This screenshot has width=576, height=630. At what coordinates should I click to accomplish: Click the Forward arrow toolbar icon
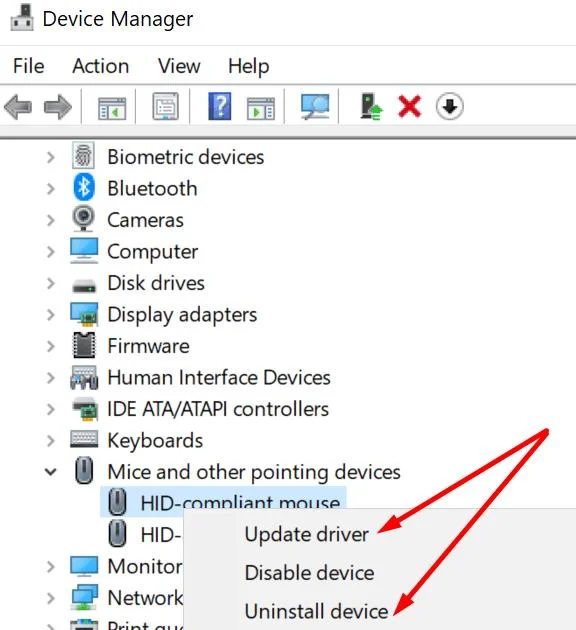pyautogui.click(x=58, y=107)
